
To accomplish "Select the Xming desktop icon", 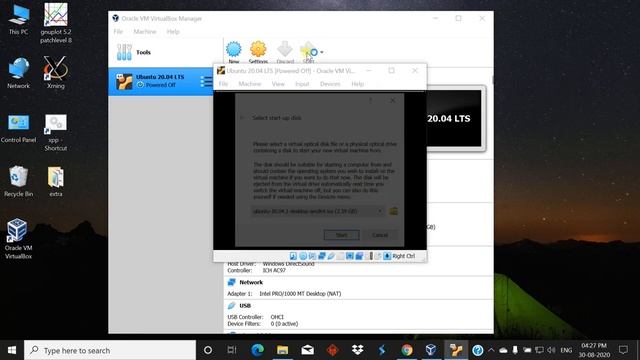I will pos(56,73).
